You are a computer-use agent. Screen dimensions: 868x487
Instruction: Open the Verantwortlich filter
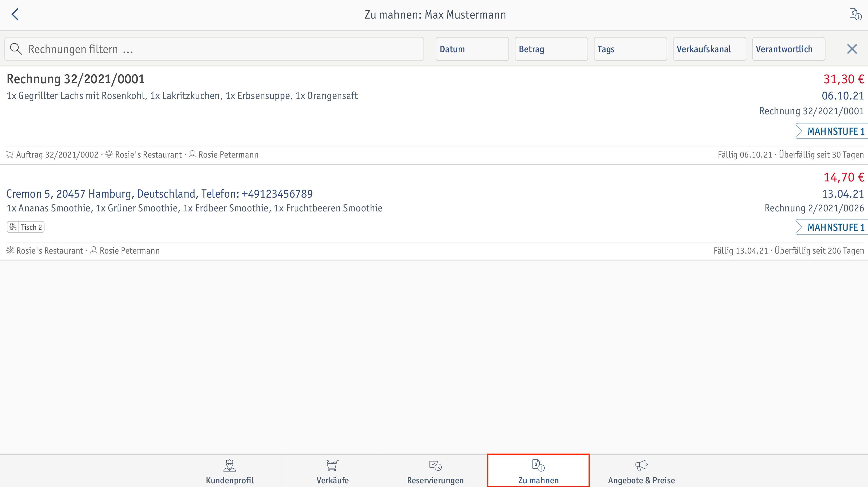click(x=788, y=49)
